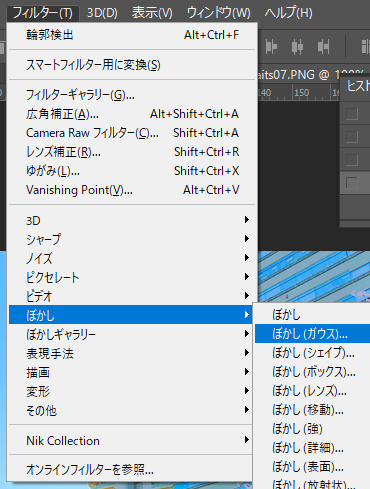
Task: Select 広角補正(A)... filter
Action: 132,114
